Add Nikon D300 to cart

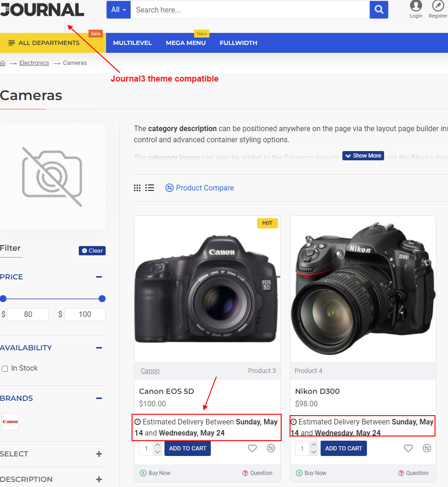(x=343, y=449)
